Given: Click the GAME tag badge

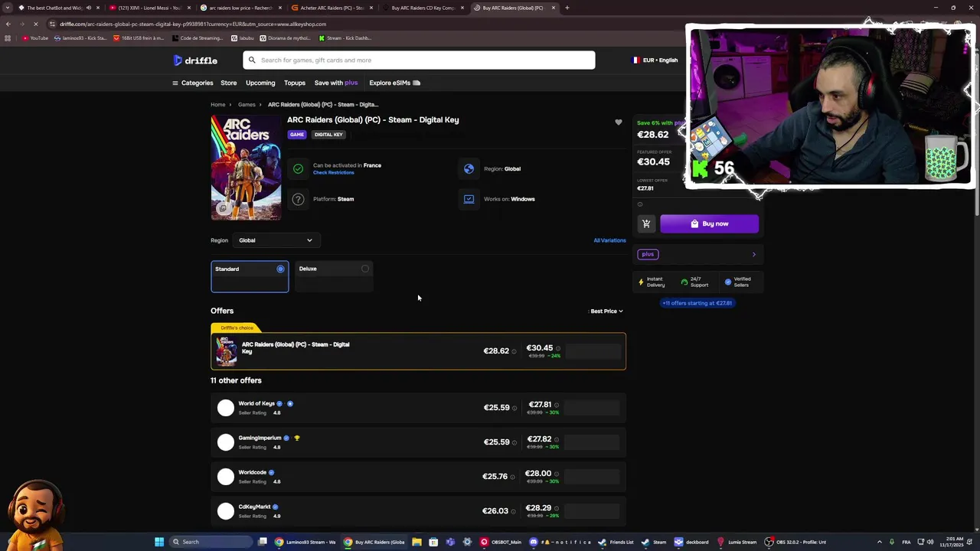Looking at the screenshot, I should (296, 135).
